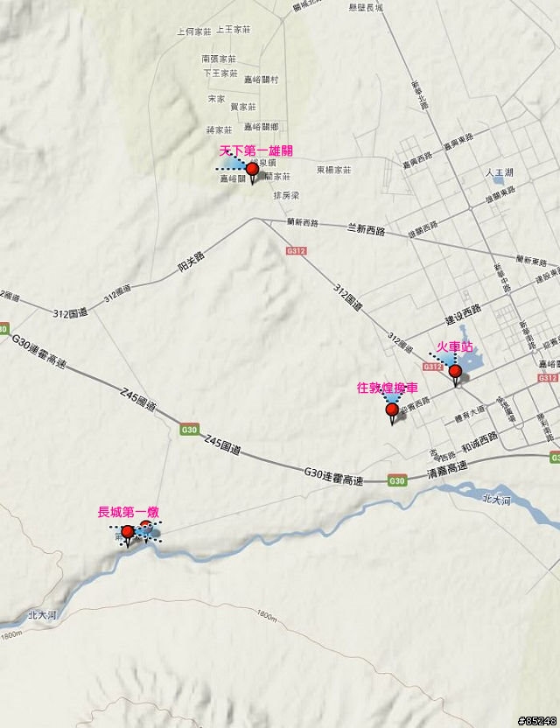The height and width of the screenshot is (728, 560).
Task: Click the red G312 highway shield near 蘭新西路
Action: click(x=296, y=251)
